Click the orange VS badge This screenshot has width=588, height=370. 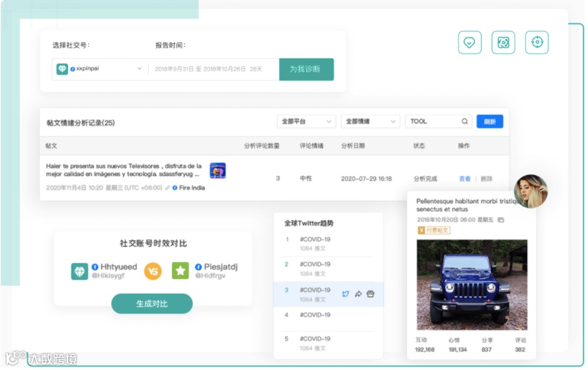point(153,271)
